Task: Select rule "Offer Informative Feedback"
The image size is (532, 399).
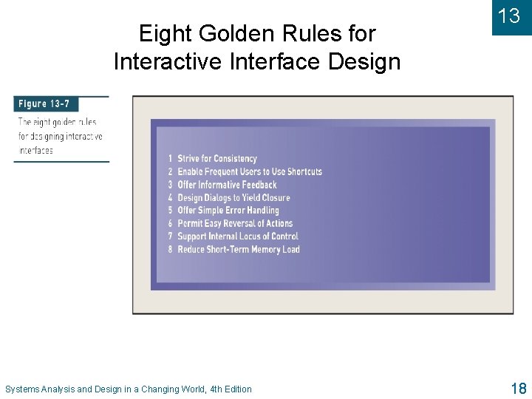Action: click(x=227, y=185)
